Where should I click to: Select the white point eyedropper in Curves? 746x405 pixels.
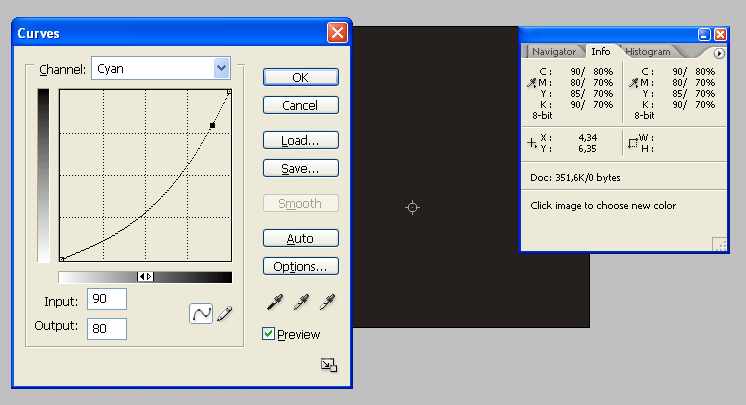pos(327,302)
